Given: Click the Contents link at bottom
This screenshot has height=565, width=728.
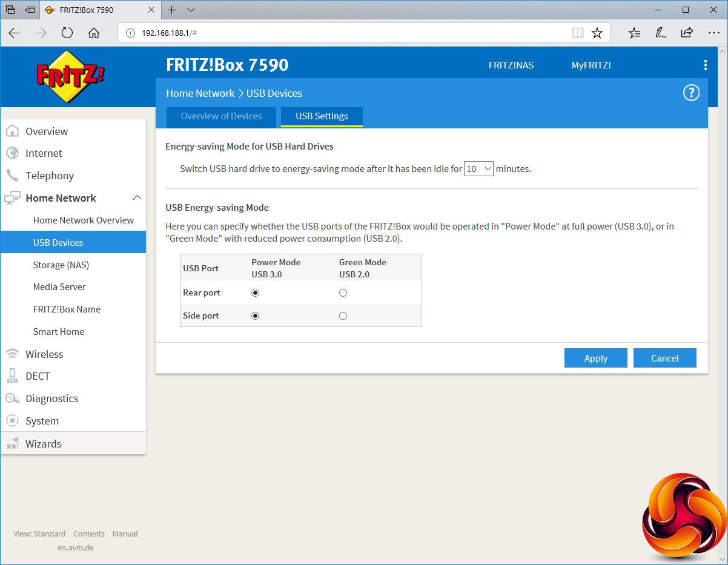Looking at the screenshot, I should click(89, 534).
